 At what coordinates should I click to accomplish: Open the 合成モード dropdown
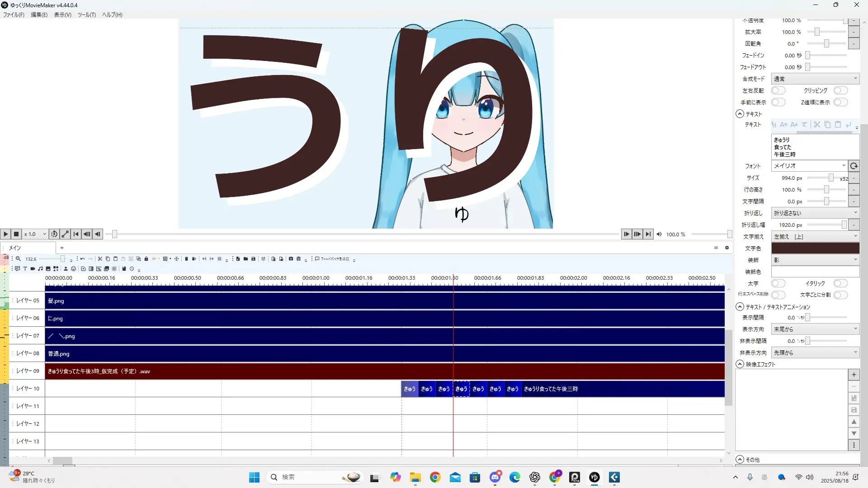(x=815, y=79)
